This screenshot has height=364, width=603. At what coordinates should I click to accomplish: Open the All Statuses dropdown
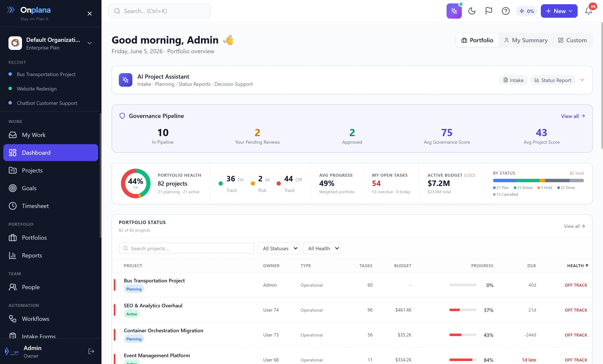tap(278, 248)
